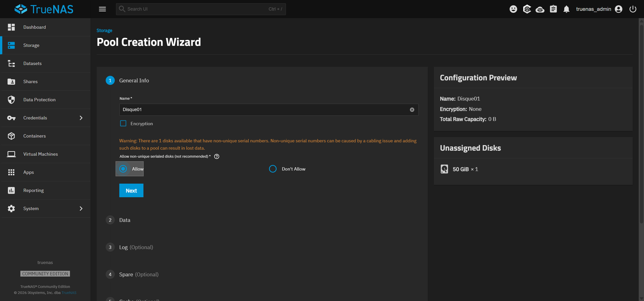This screenshot has height=301, width=644.
Task: Open Virtual Machines menu item
Action: 46,154
